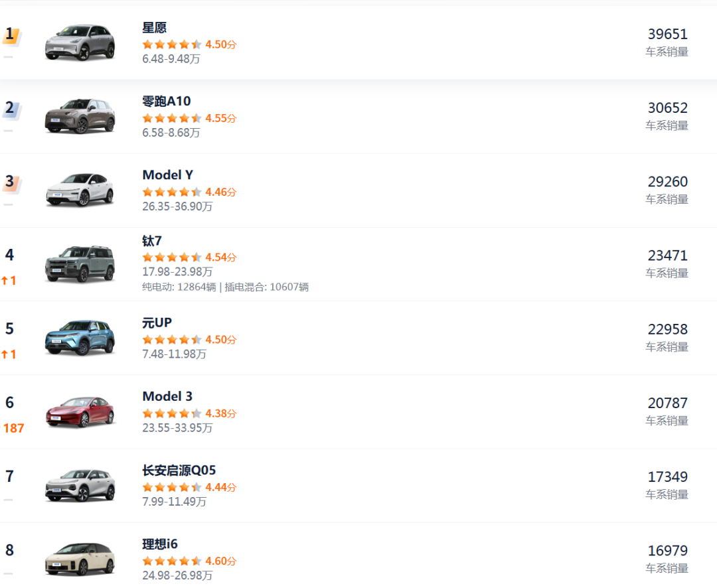The width and height of the screenshot is (717, 588).
Task: Click the star rating of Model Y
Action: coord(172,192)
